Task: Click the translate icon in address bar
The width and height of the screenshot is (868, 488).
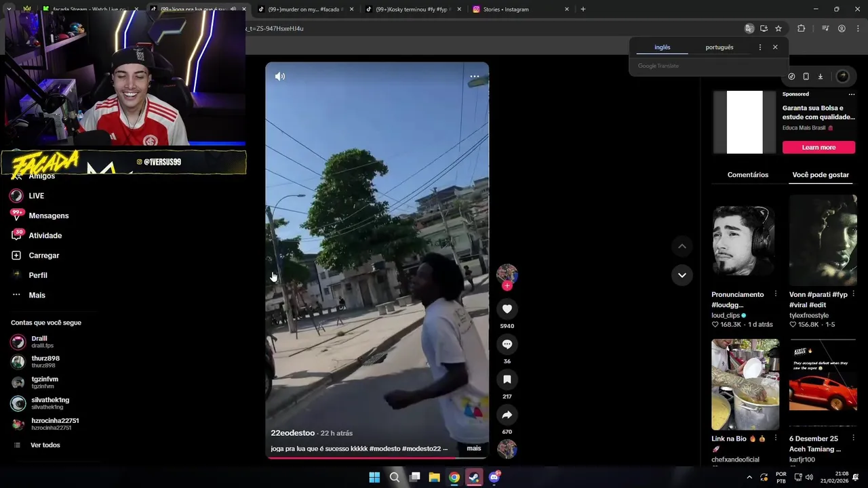Action: [749, 28]
